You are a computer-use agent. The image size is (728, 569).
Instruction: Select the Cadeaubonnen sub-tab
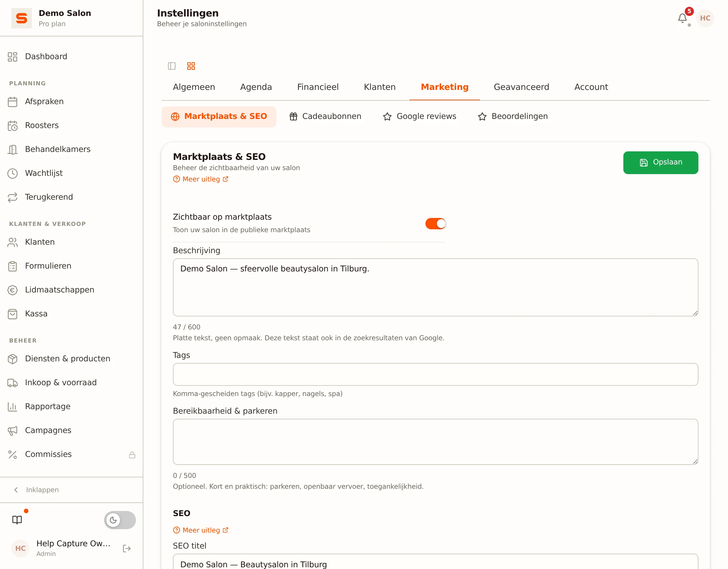coord(325,116)
